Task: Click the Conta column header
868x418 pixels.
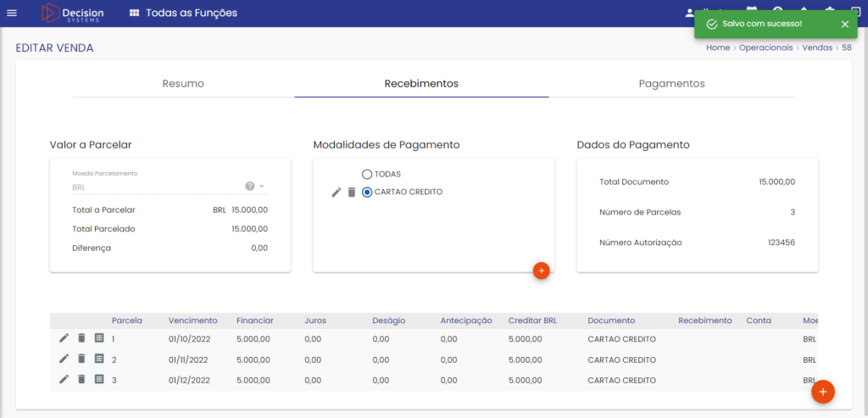Action: tap(759, 320)
